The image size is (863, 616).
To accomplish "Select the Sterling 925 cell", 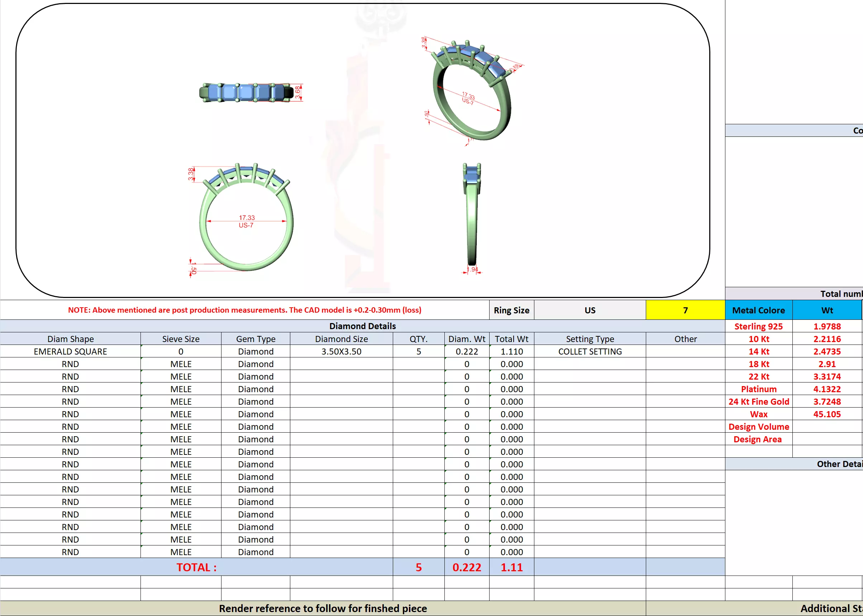I will pos(758,326).
